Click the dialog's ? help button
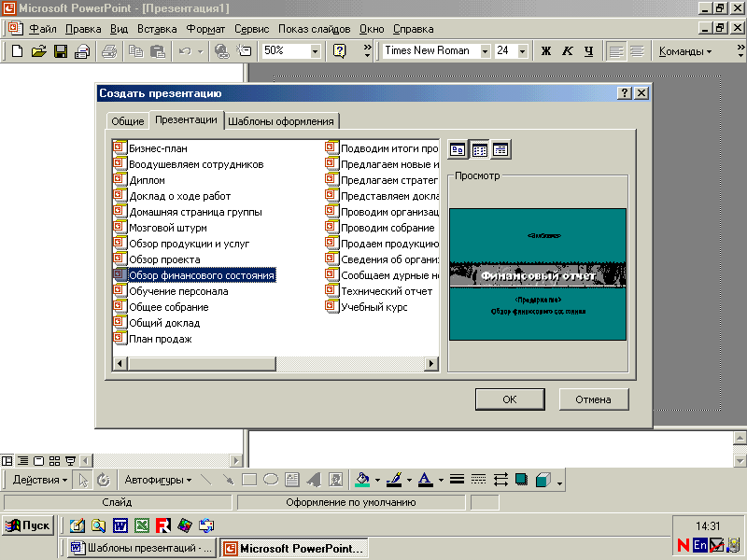 point(624,93)
